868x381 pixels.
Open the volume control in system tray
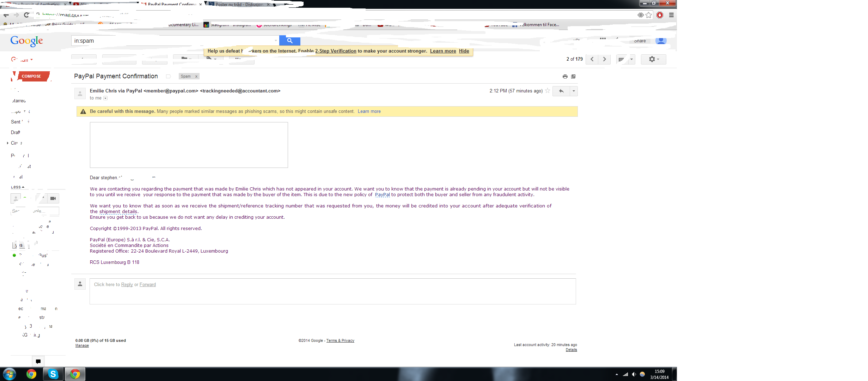634,374
